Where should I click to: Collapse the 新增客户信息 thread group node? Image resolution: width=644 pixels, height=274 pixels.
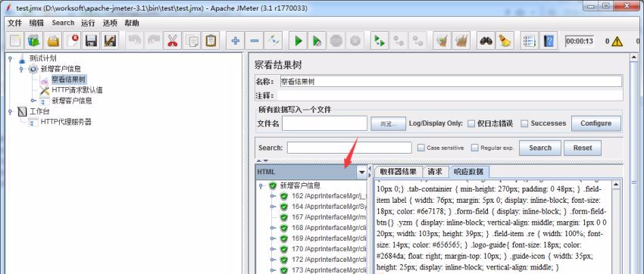tap(21, 69)
